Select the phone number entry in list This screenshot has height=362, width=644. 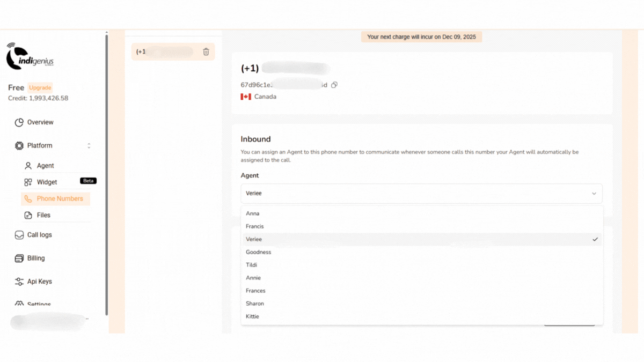click(x=173, y=52)
